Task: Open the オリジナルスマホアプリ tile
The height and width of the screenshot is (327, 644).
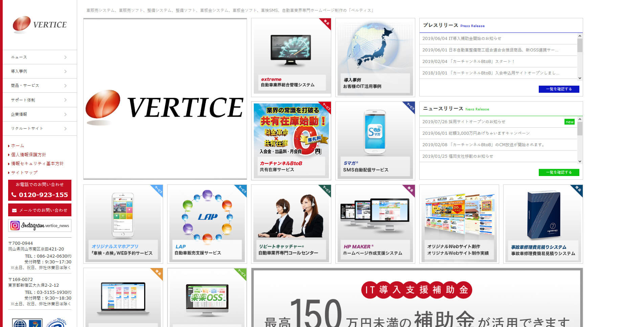Action: pyautogui.click(x=123, y=224)
